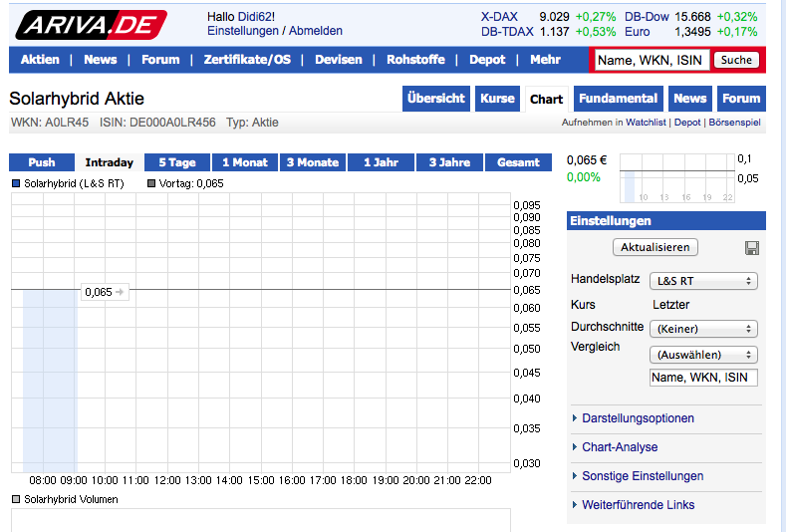Switch to the Fundamental tab
Viewport: 786px width, 532px height.
pos(619,99)
